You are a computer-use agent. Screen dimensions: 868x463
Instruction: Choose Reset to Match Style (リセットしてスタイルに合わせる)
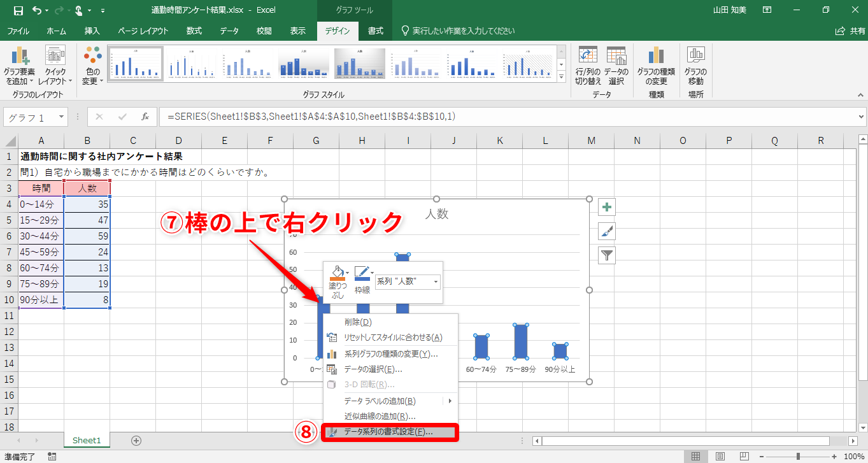tap(390, 338)
